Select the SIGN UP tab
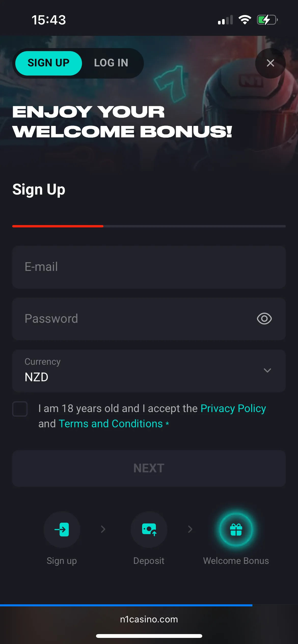 [49, 63]
